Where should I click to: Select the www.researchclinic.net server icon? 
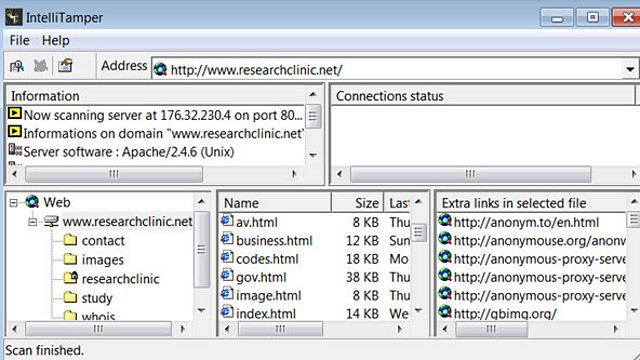[51, 221]
